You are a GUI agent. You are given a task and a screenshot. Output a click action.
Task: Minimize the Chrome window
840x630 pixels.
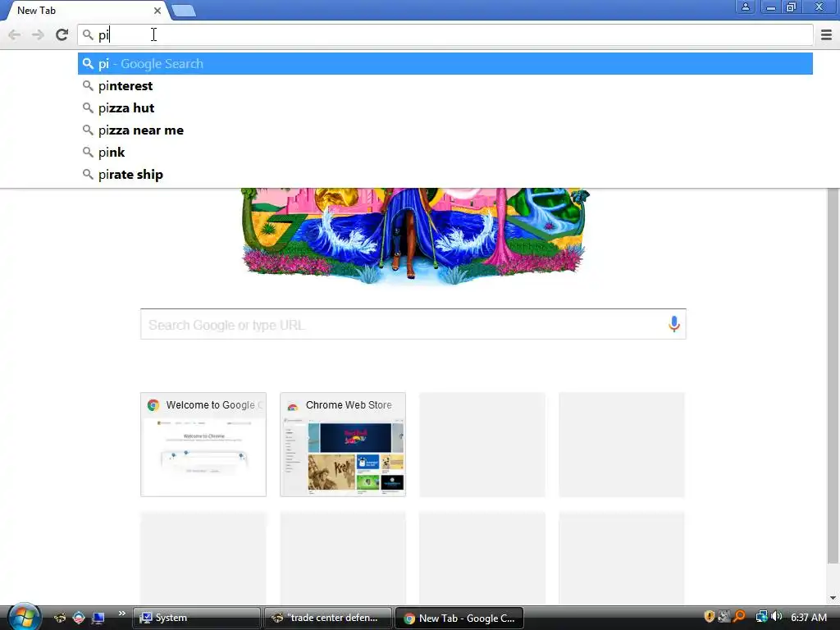click(x=770, y=7)
